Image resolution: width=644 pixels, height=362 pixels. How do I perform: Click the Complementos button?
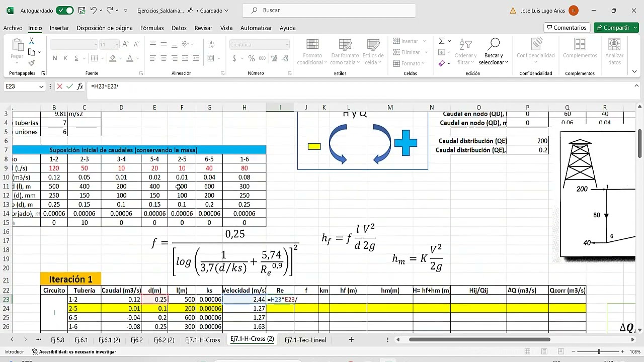(580, 52)
